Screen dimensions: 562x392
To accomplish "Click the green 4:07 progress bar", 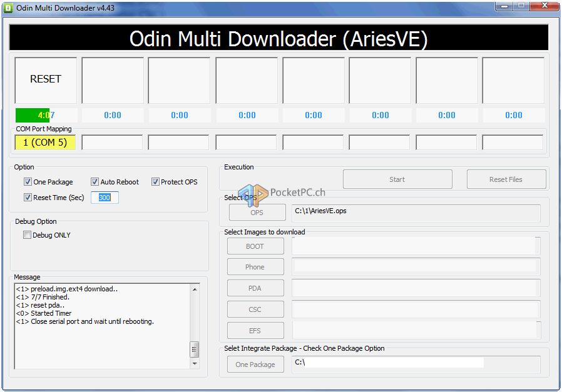I will [x=46, y=115].
